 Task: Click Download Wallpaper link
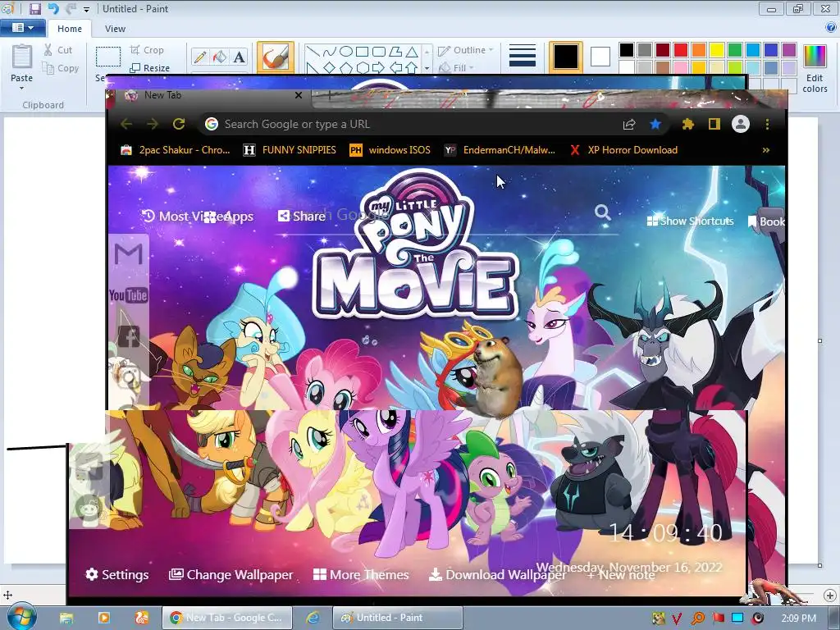point(498,574)
